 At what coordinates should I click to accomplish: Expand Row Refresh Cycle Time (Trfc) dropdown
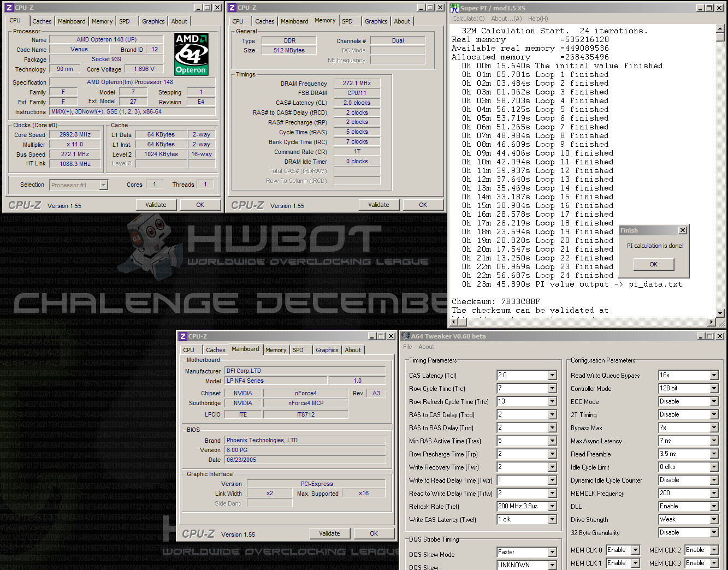click(x=553, y=402)
